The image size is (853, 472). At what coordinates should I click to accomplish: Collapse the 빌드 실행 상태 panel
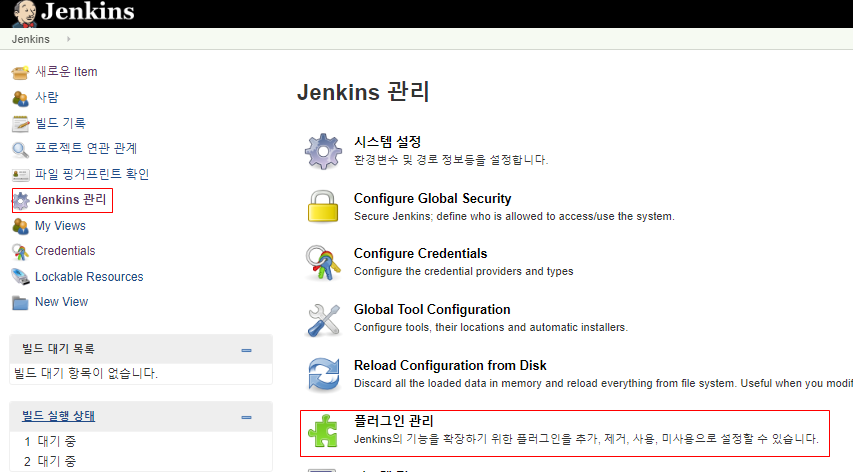(x=246, y=418)
